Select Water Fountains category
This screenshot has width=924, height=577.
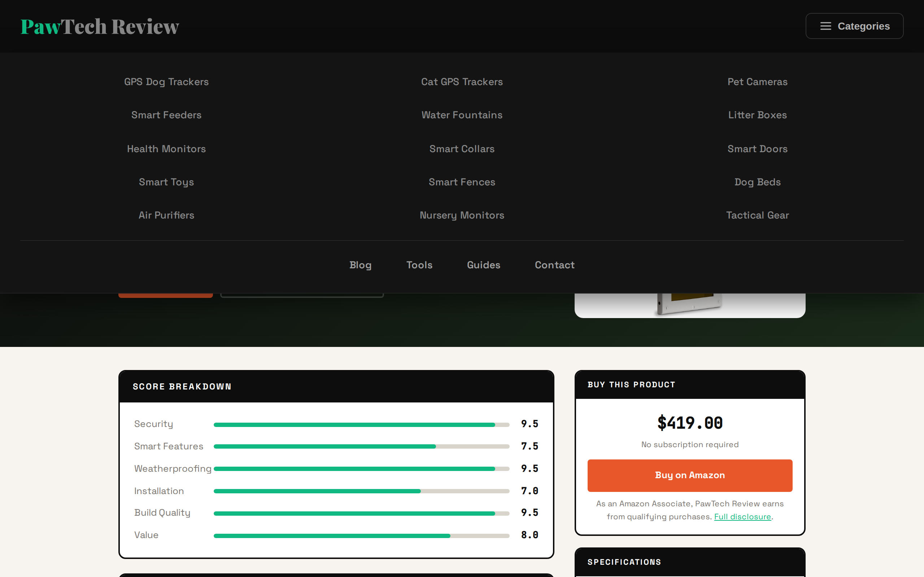coord(462,115)
